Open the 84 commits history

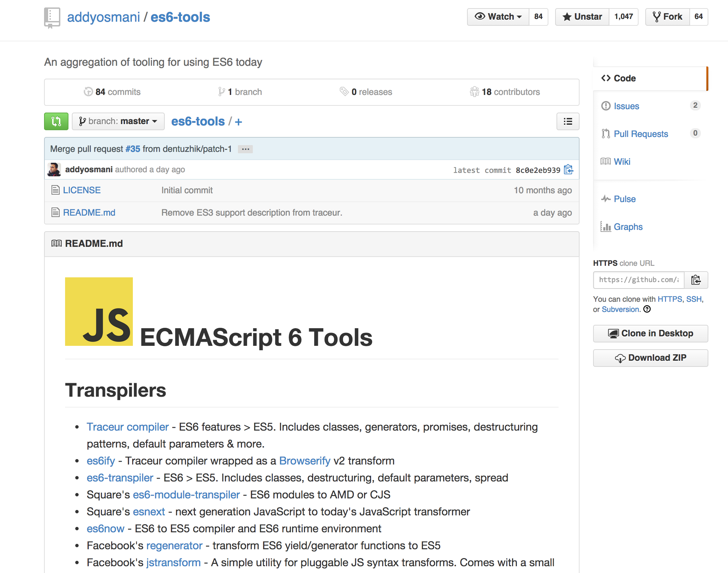(112, 92)
